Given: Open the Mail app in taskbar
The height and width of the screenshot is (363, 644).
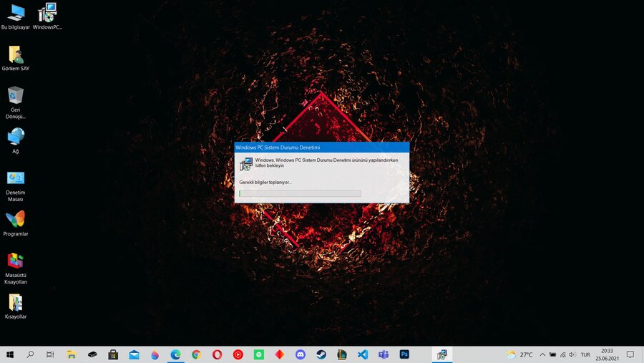Looking at the screenshot, I should [x=134, y=354].
